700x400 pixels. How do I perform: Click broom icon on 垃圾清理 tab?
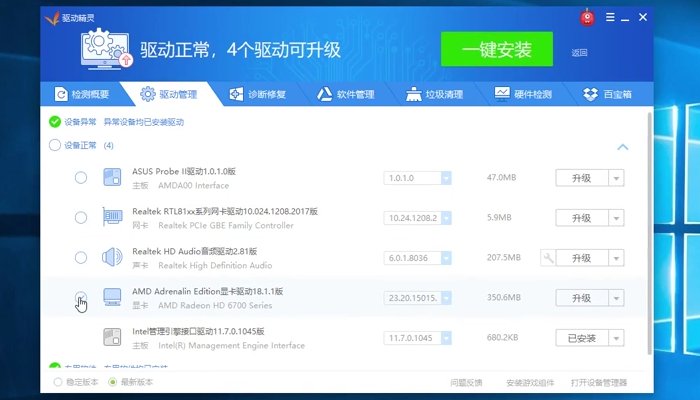pyautogui.click(x=414, y=94)
